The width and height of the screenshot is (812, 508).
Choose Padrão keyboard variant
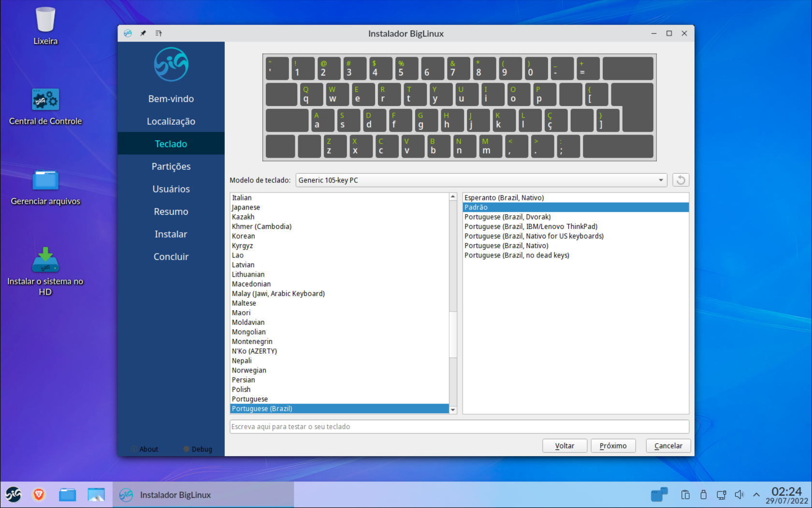576,207
